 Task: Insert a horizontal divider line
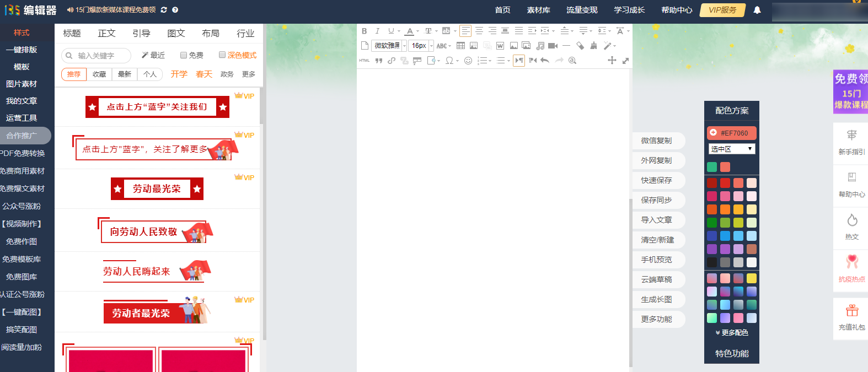tap(566, 46)
